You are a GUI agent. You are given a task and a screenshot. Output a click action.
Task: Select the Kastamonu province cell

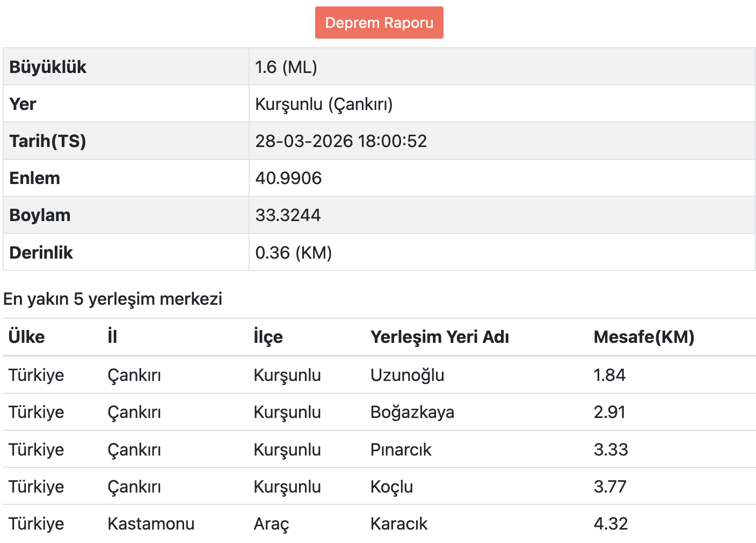[x=151, y=524]
